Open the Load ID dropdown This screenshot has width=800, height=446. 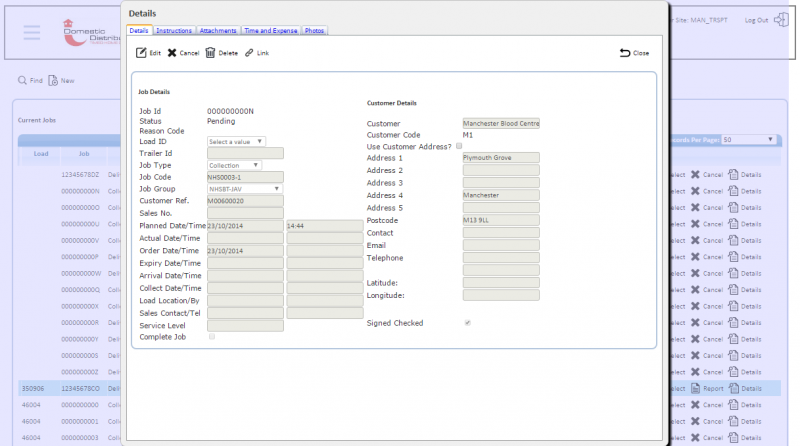pos(236,141)
